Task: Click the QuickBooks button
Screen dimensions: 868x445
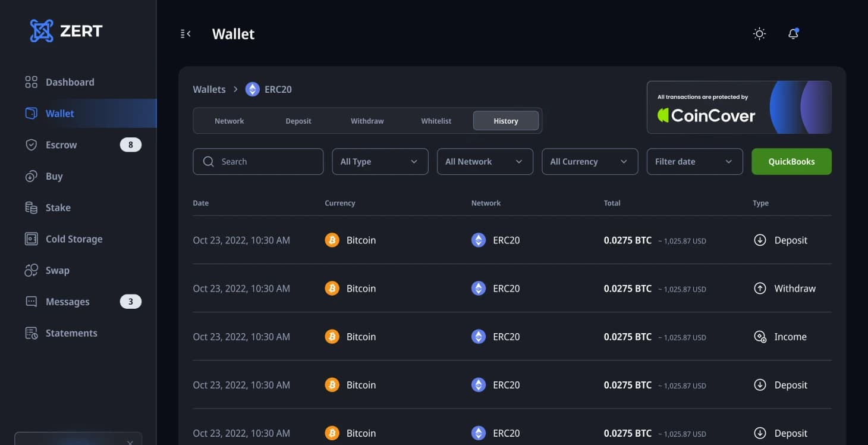Action: (x=791, y=161)
